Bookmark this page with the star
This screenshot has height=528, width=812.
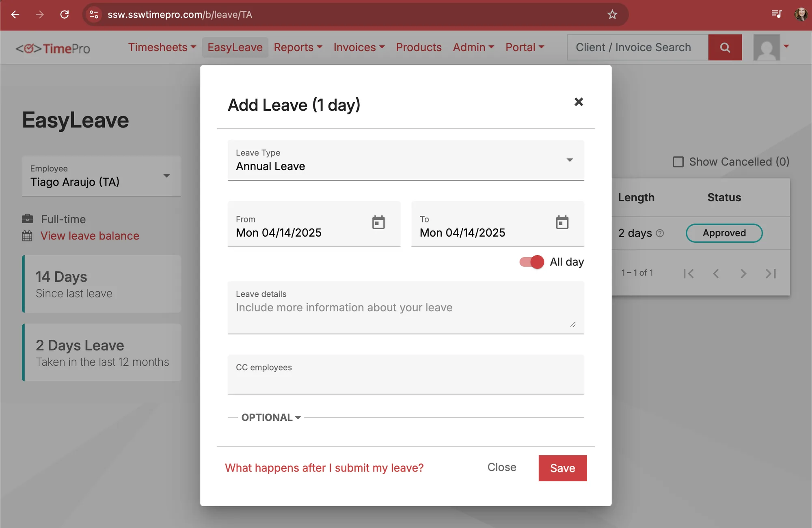tap(612, 15)
